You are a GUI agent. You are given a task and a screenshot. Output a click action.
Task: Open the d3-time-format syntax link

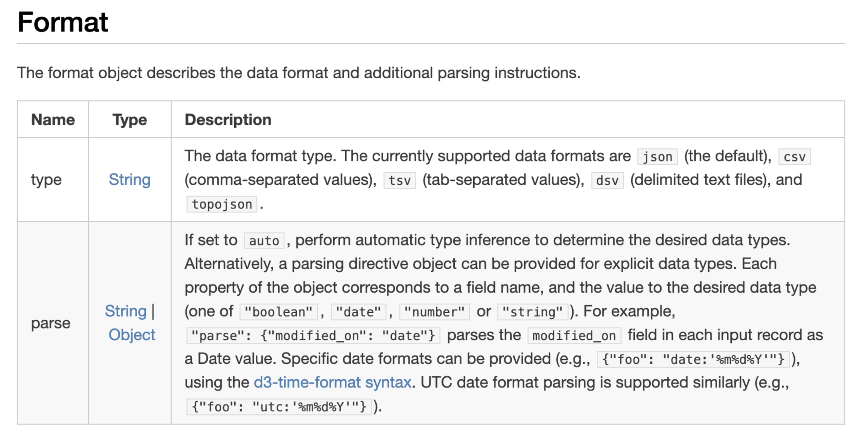tap(332, 382)
